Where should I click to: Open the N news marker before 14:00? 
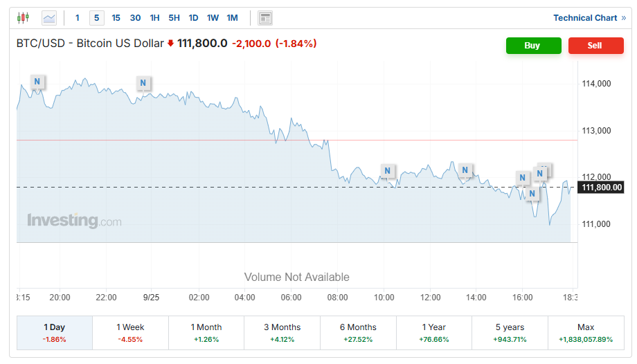(465, 170)
